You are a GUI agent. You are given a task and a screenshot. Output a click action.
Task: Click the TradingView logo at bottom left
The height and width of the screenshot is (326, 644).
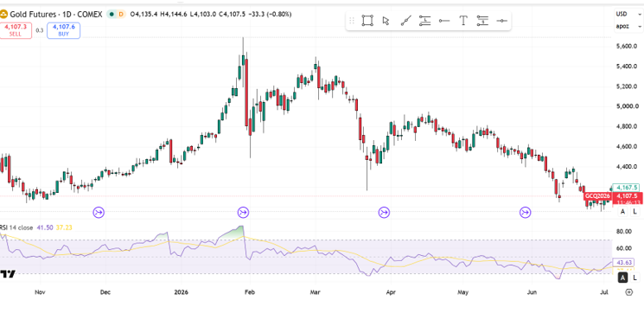[x=8, y=274]
